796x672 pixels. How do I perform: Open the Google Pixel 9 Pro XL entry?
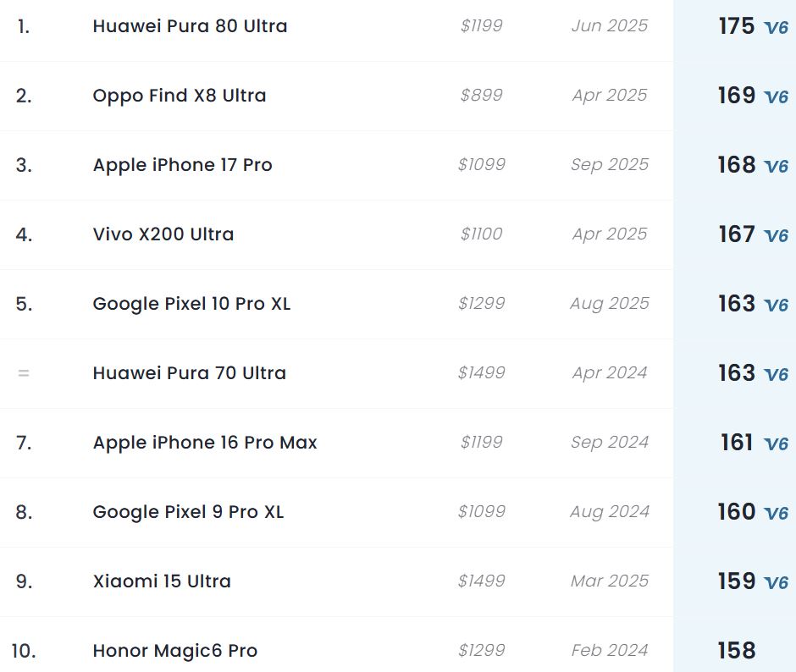(x=188, y=512)
